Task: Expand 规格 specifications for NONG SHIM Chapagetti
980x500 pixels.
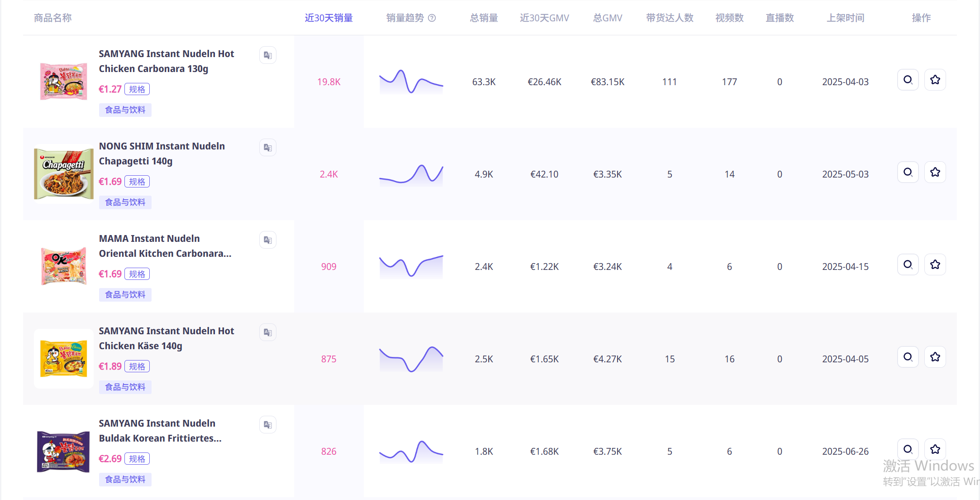Action: (137, 181)
